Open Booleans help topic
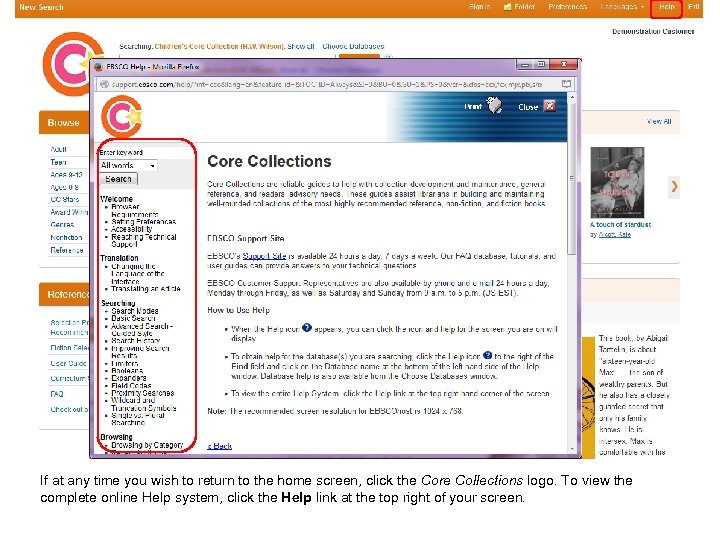The width and height of the screenshot is (720, 540). pyautogui.click(x=127, y=371)
